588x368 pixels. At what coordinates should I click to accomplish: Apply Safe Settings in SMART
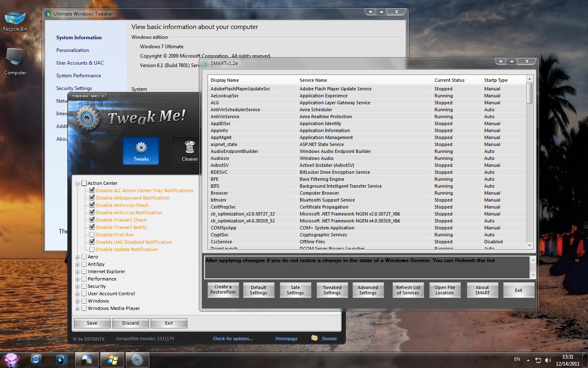295,290
